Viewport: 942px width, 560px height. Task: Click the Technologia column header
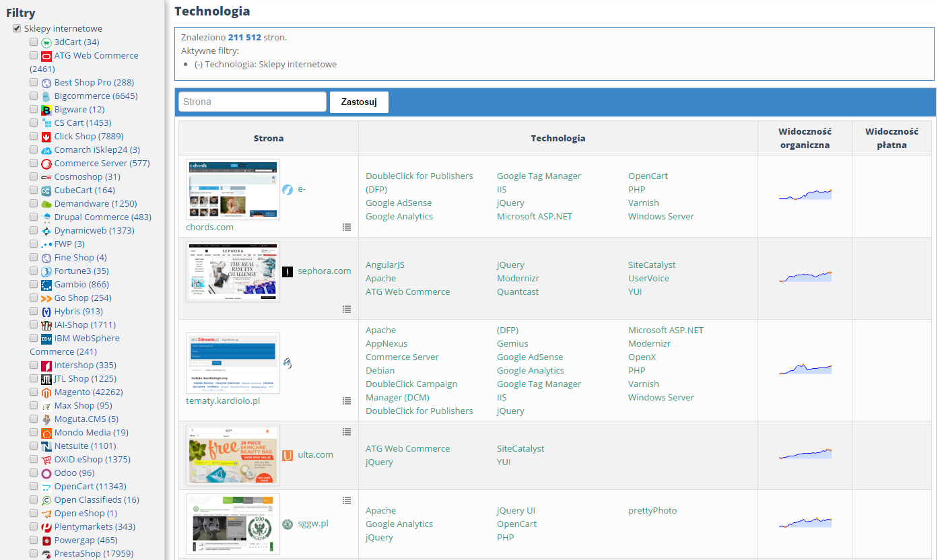tap(558, 139)
